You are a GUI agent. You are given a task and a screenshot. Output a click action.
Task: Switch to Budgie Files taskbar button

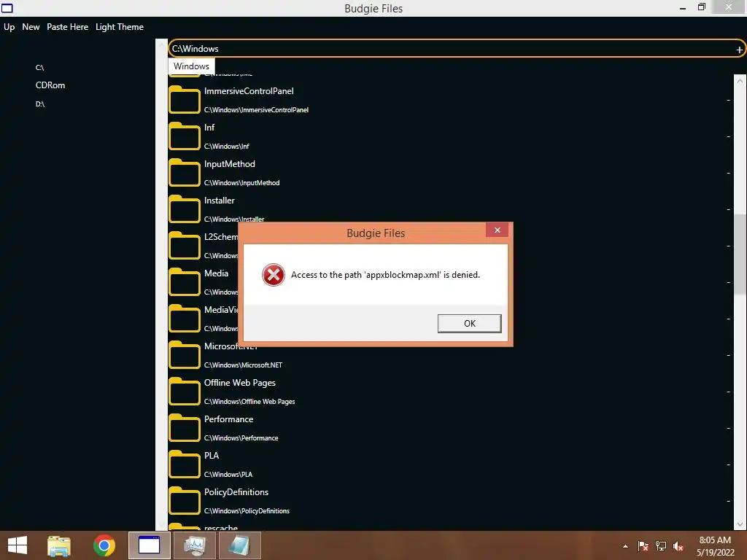click(149, 545)
